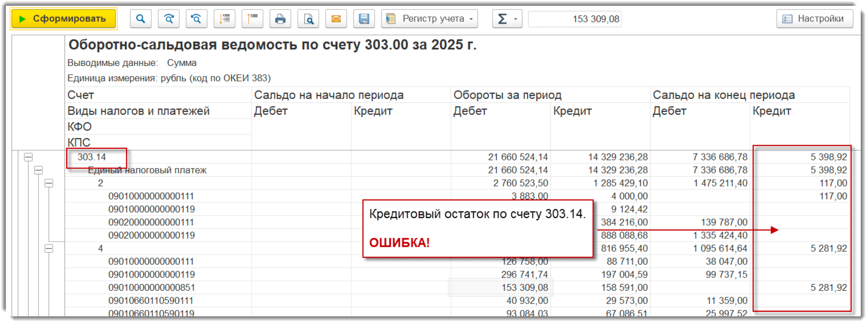Screen dimensions: 868x324
Task: Collapse the КФО 4 group
Action: (x=49, y=249)
